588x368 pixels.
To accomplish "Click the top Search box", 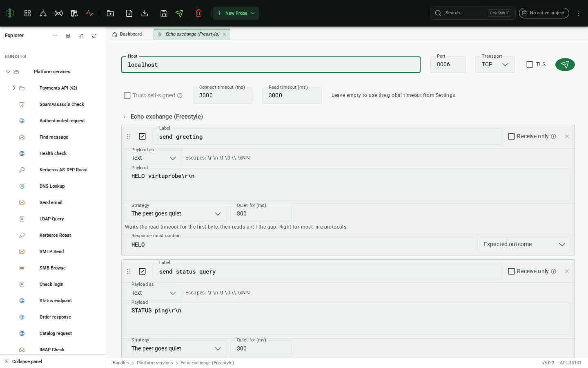I will coord(472,13).
